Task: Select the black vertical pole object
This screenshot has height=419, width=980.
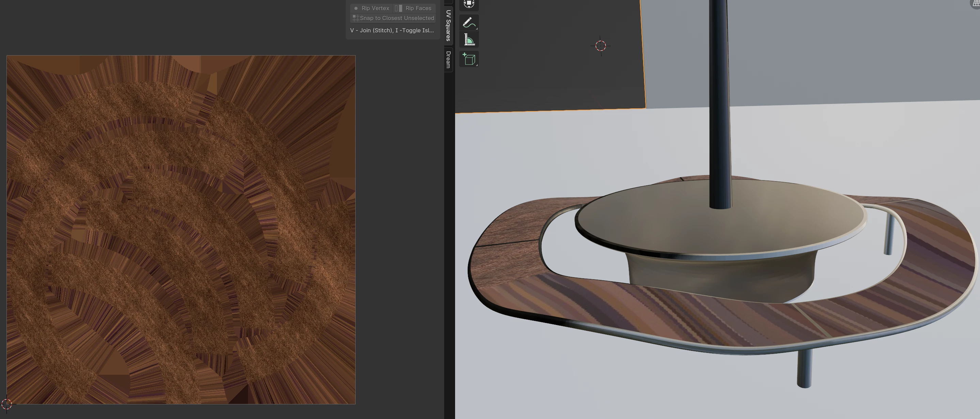Action: click(720, 114)
